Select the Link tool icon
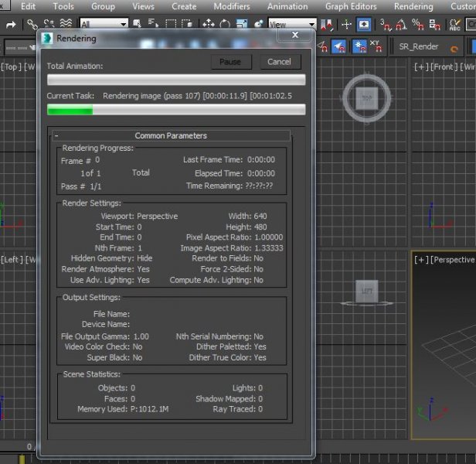Viewport: 476px width, 464px height. pyautogui.click(x=32, y=26)
